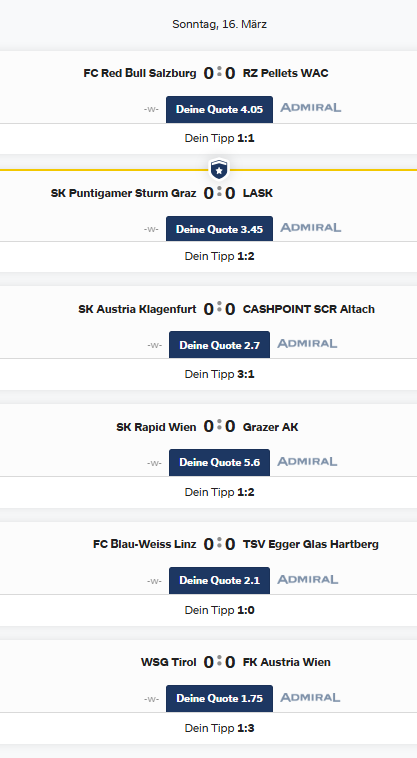Open Deine Quote 2.1 for Linz match
Image resolution: width=417 pixels, height=758 pixels.
click(x=219, y=581)
